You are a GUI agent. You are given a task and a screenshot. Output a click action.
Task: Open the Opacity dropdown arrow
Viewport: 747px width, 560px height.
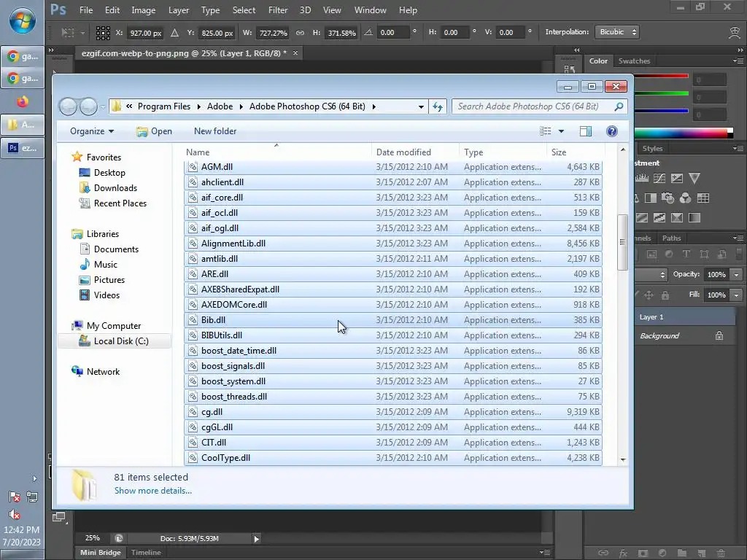737,275
